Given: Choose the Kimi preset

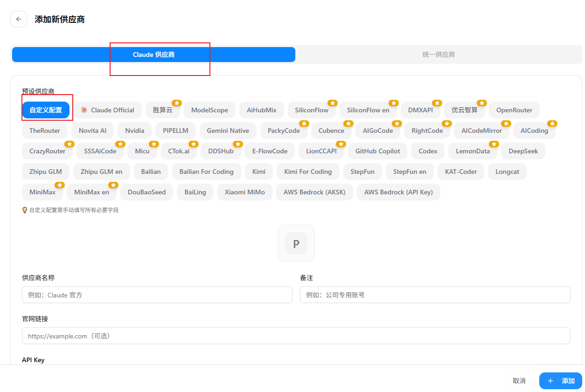Looking at the screenshot, I should point(259,172).
